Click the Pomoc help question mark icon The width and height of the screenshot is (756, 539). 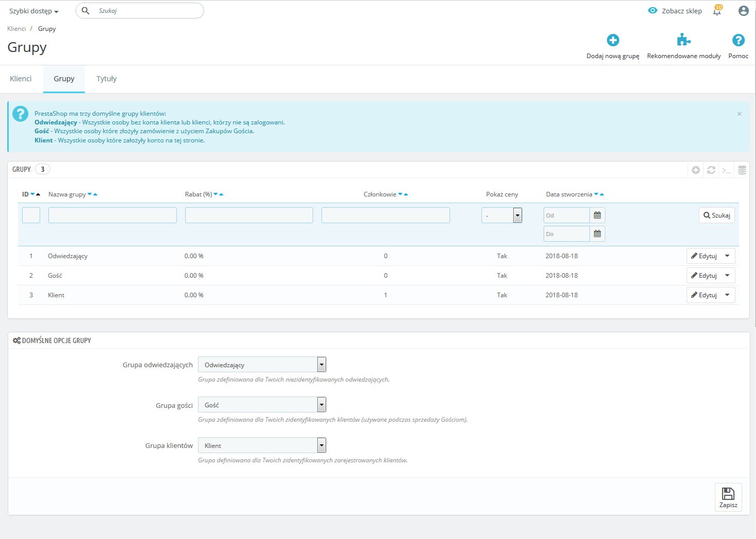[x=738, y=40]
